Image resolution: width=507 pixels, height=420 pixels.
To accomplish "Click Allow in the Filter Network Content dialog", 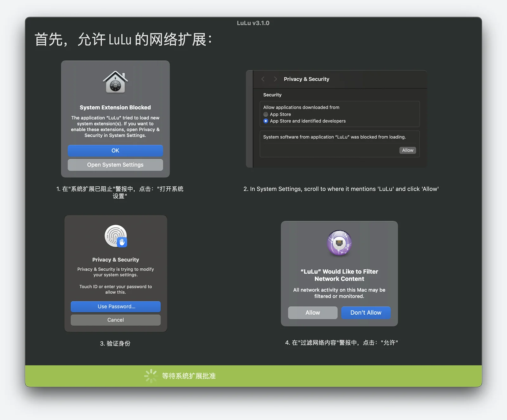I will (313, 313).
